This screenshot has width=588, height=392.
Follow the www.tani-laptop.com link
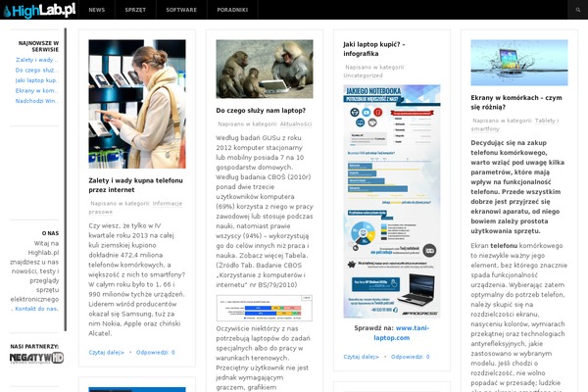tap(401, 333)
